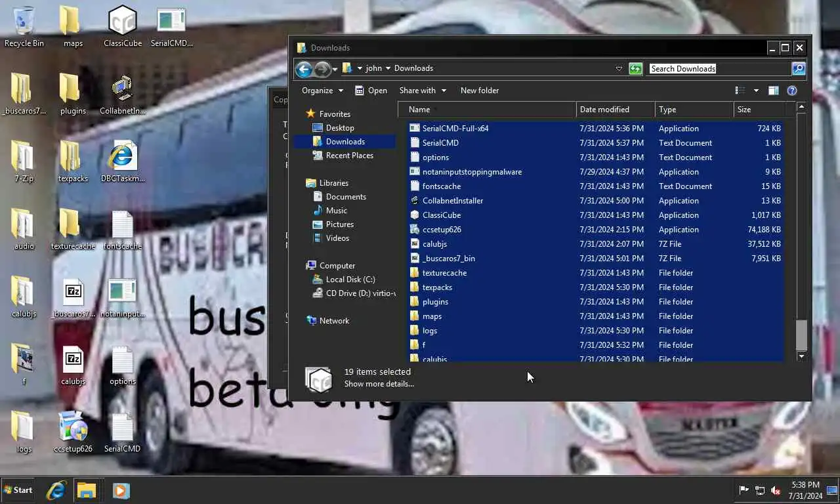Open address bar history dropdown
Image resolution: width=840 pixels, height=504 pixels.
(618, 68)
